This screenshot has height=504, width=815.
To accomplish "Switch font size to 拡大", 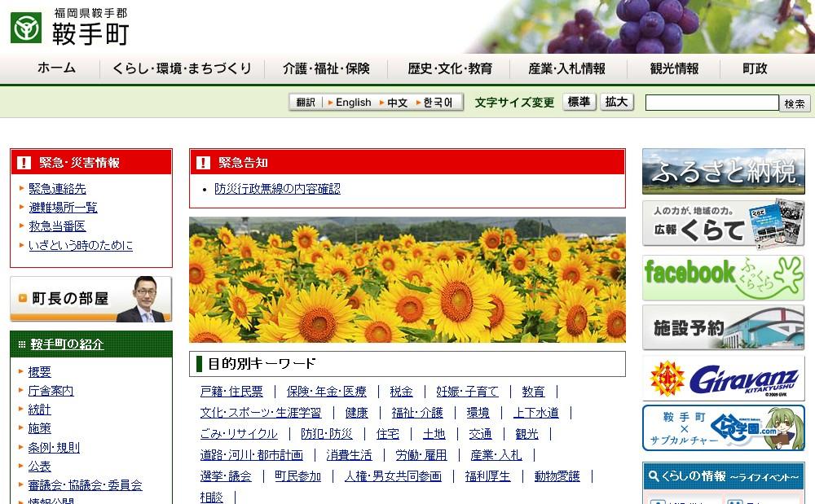I will 617,103.
